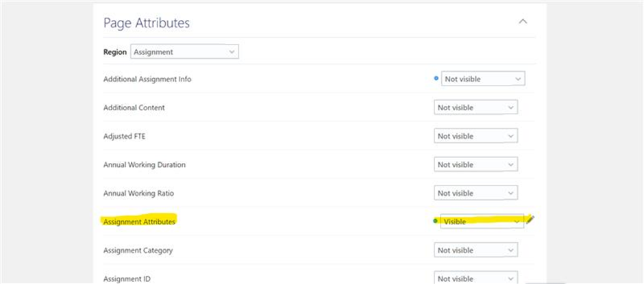Collapse the Page Attributes section chevron
644x284 pixels.
(523, 21)
